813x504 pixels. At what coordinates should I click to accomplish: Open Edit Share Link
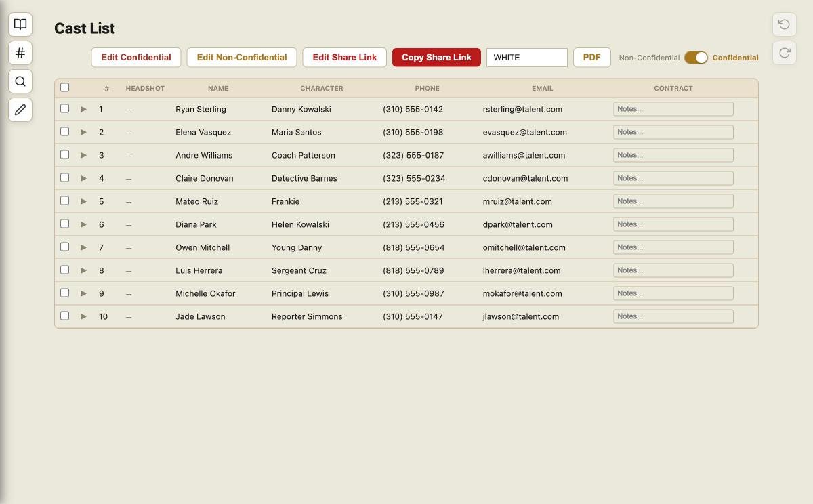pos(345,58)
